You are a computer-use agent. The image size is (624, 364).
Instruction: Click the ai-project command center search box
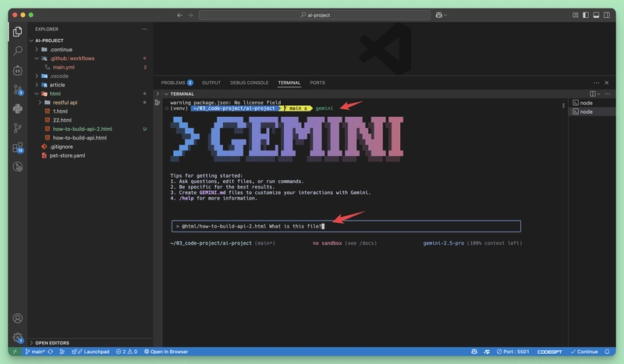(314, 15)
